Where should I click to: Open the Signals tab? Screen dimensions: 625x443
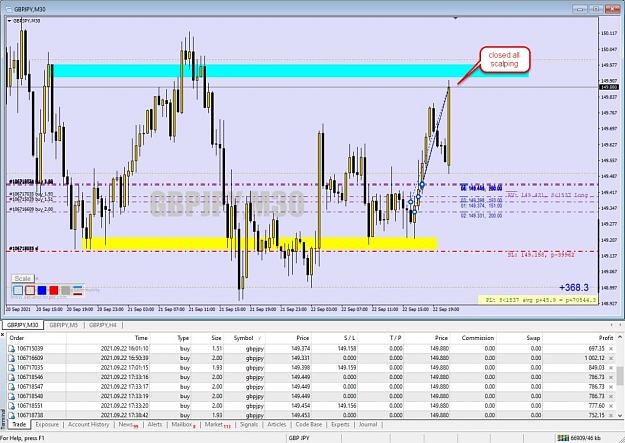pyautogui.click(x=249, y=425)
